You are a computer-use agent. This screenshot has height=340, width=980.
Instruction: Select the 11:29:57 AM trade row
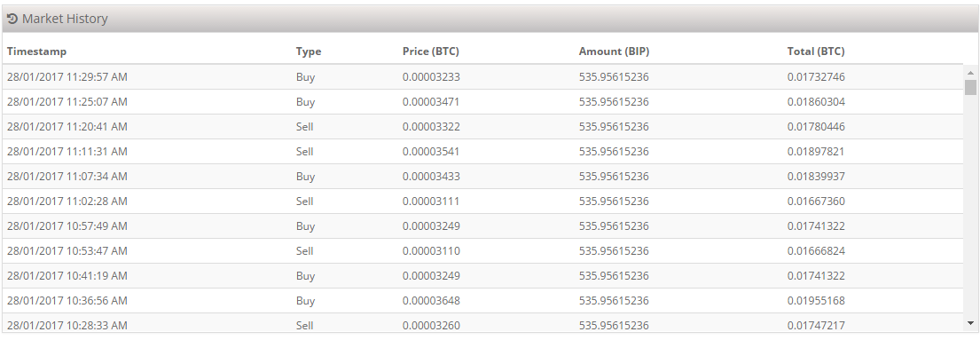tap(482, 77)
